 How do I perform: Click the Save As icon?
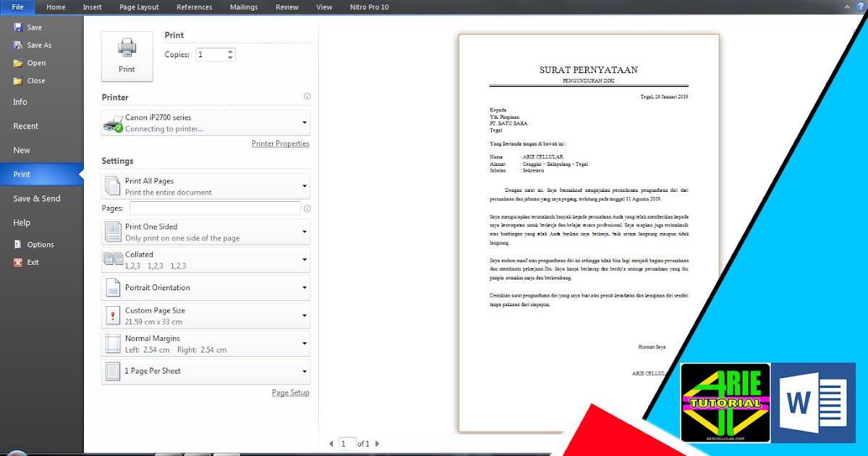click(18, 45)
